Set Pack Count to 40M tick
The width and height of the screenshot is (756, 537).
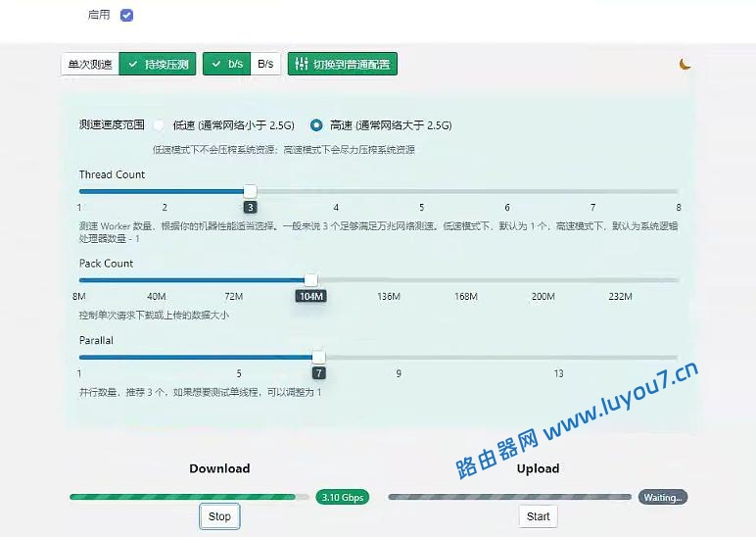tap(157, 296)
